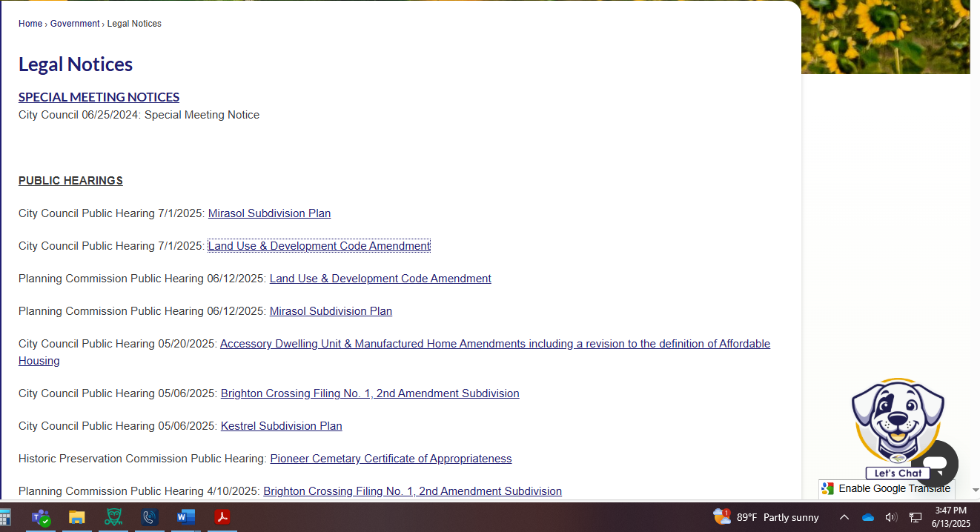
Task: Navigate to the Government breadcrumb
Action: tap(75, 24)
